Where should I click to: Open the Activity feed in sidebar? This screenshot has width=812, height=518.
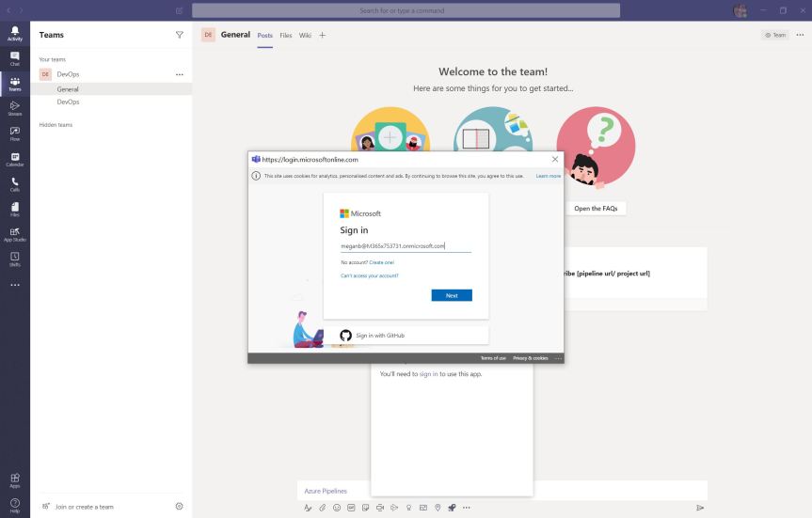15,34
